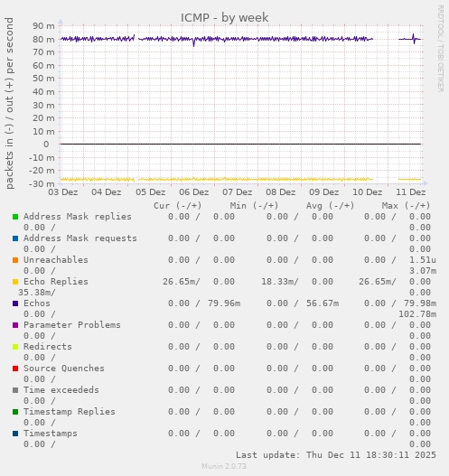Click the Echos average value 56.67m
The image size is (449, 476).
[323, 303]
